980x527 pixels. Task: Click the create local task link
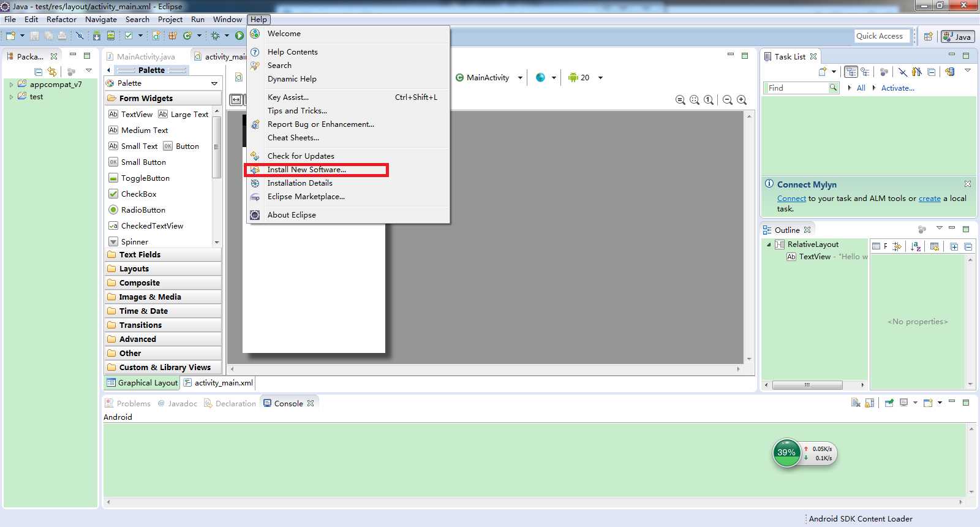click(929, 199)
